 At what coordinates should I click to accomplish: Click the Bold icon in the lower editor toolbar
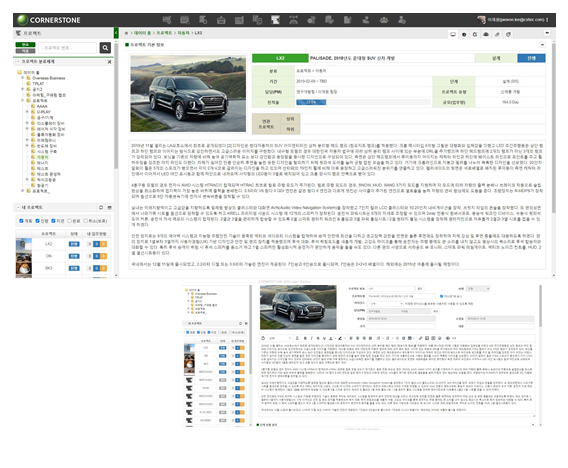[305, 338]
